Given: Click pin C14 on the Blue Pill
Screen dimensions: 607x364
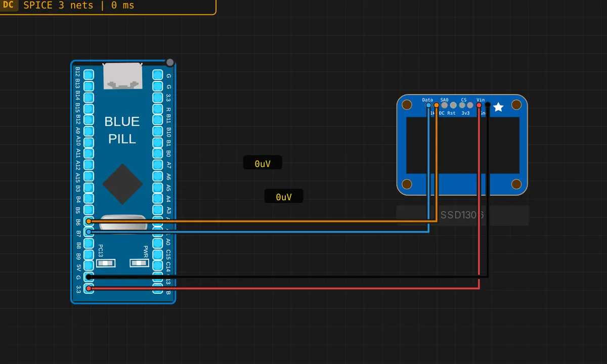Looking at the screenshot, I should [x=158, y=266].
